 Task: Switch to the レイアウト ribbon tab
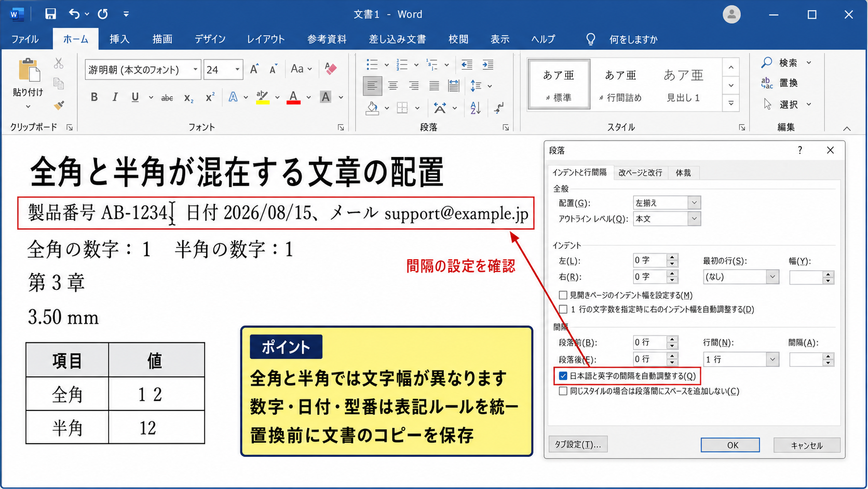point(266,39)
